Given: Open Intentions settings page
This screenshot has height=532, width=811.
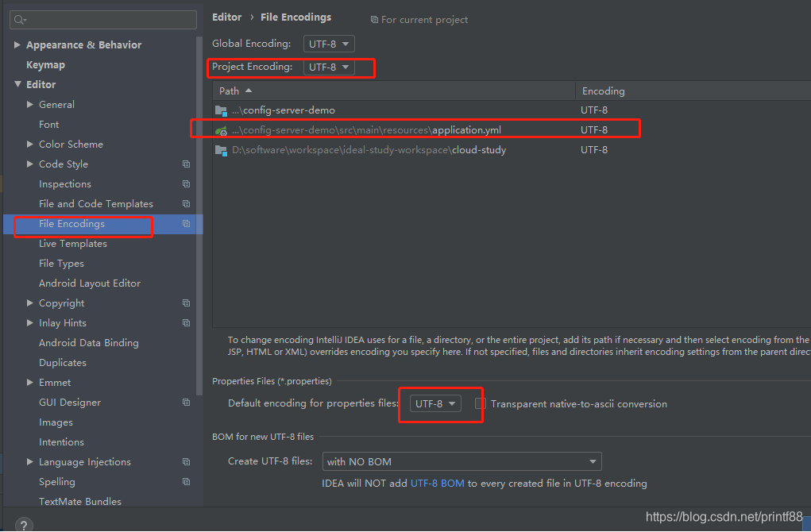Looking at the screenshot, I should tap(61, 442).
